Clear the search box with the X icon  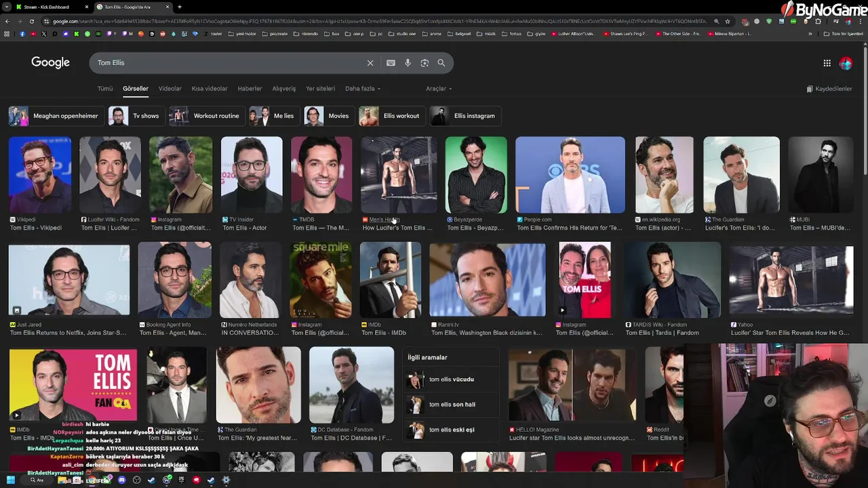[x=370, y=63]
